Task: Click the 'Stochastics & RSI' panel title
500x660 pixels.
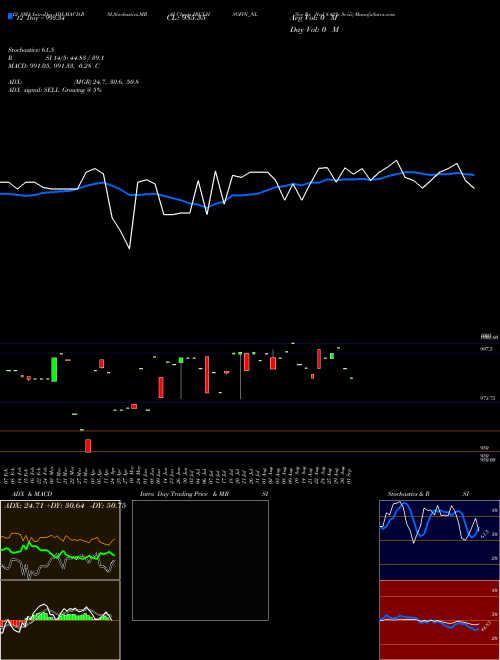Action: click(x=428, y=494)
